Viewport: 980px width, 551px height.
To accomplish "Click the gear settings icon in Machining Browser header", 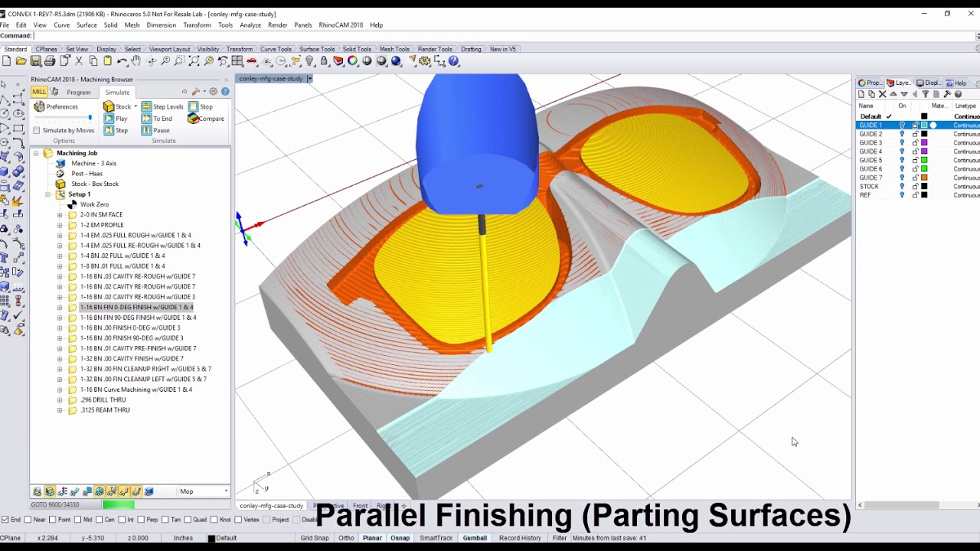I will [214, 92].
